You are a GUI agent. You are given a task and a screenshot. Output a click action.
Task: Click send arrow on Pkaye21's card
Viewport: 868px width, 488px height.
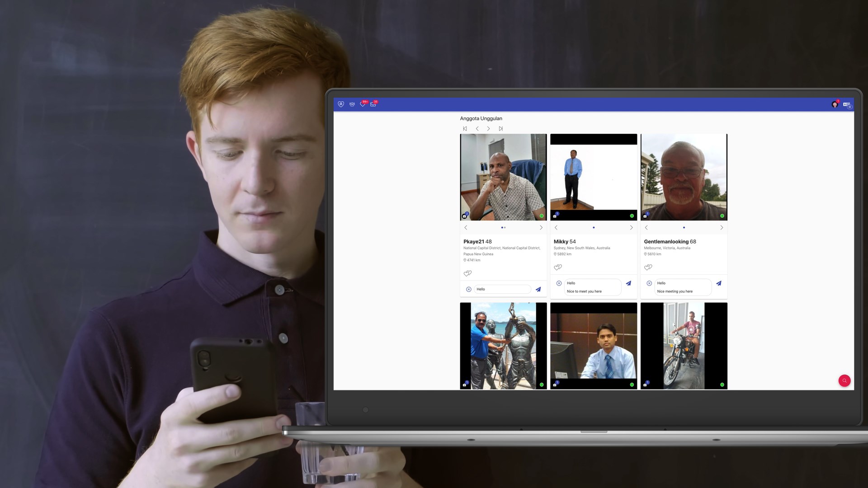pos(538,289)
